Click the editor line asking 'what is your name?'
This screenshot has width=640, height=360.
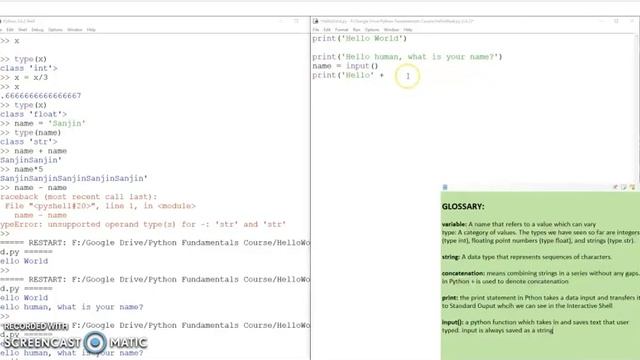pos(407,57)
